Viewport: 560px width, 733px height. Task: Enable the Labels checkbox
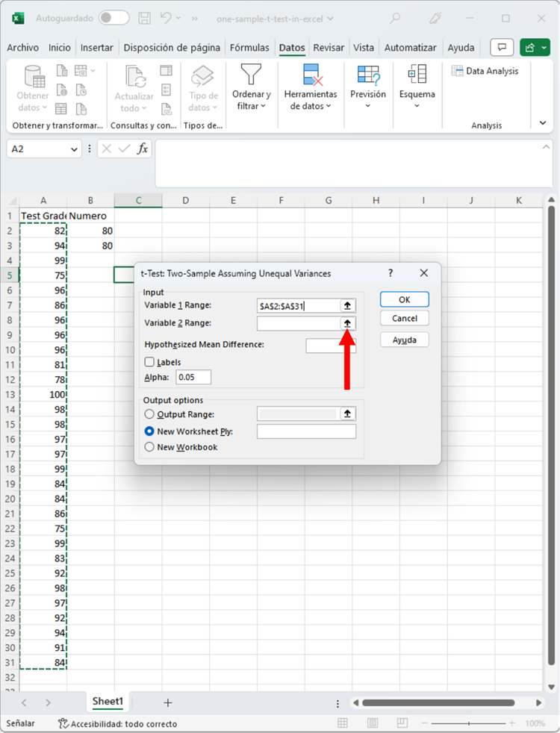[150, 362]
